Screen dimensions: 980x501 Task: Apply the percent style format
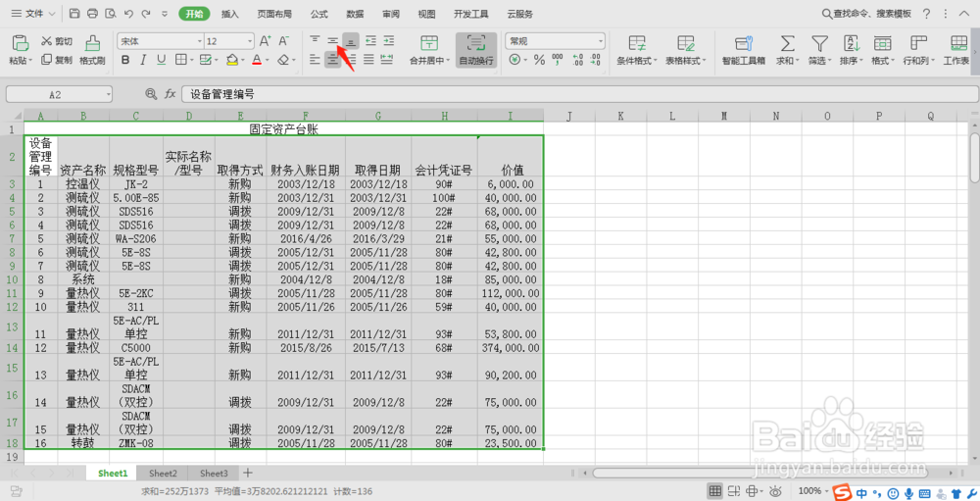539,60
